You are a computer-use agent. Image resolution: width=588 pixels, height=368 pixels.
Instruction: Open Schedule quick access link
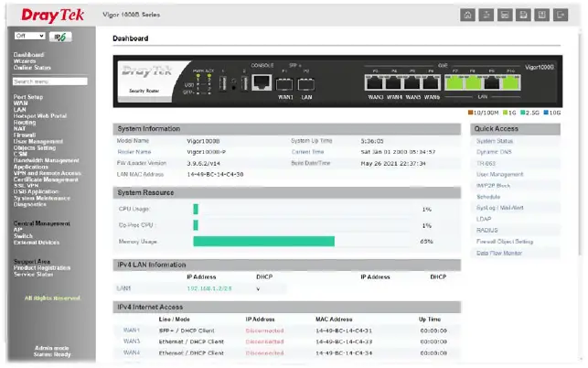488,197
